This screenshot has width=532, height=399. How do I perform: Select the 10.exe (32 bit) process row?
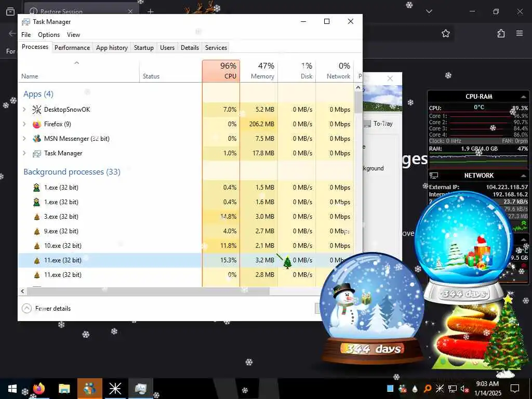185,246
